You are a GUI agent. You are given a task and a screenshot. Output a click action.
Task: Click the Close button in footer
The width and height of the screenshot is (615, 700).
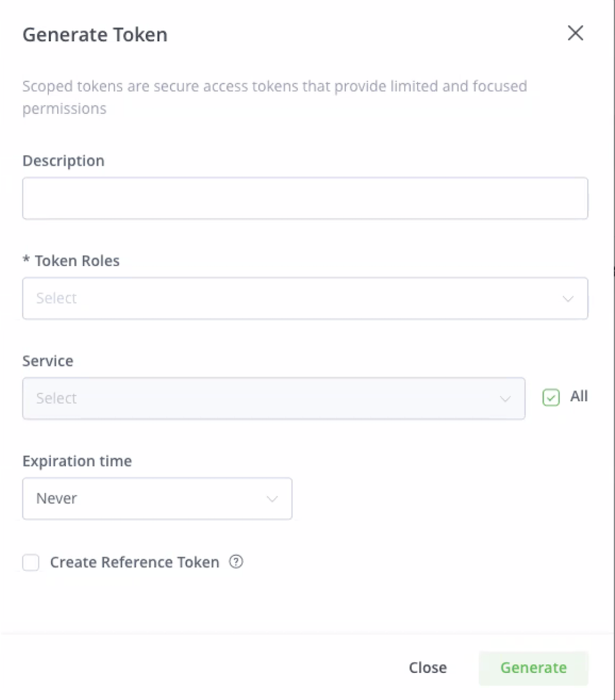427,667
